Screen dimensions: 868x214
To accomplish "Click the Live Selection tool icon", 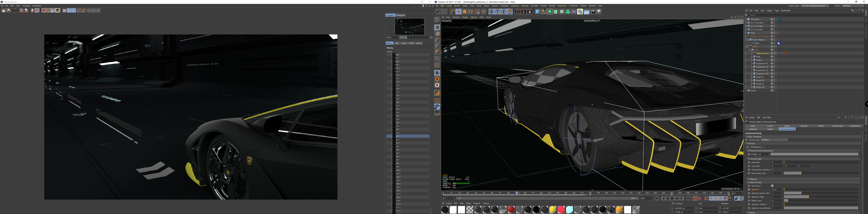I will click(452, 12).
